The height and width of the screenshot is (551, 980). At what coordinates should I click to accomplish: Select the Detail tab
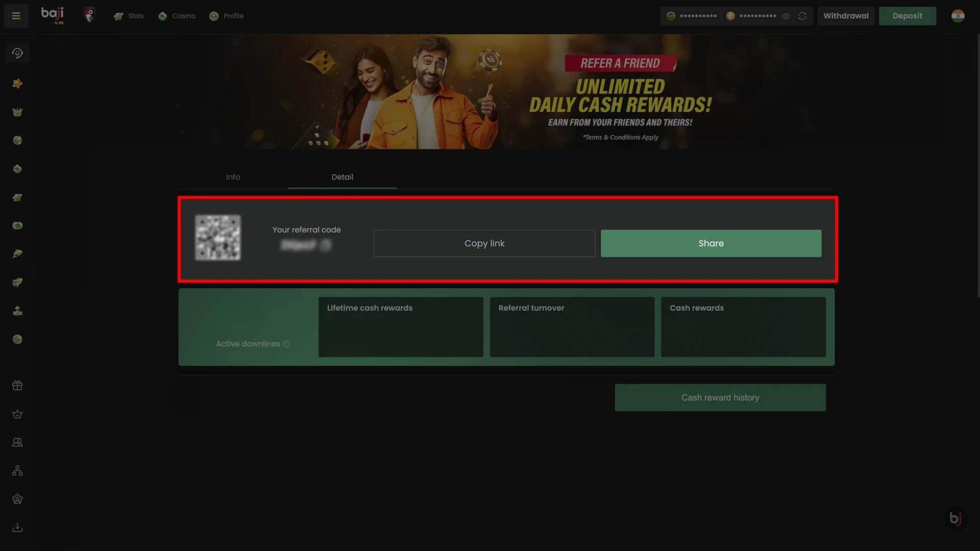(x=342, y=177)
